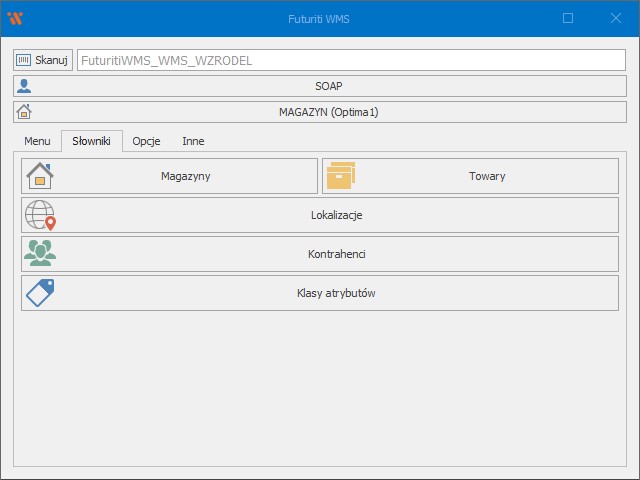Select the Słowniki tab
Screen dimensions: 640x480
tap(91, 141)
